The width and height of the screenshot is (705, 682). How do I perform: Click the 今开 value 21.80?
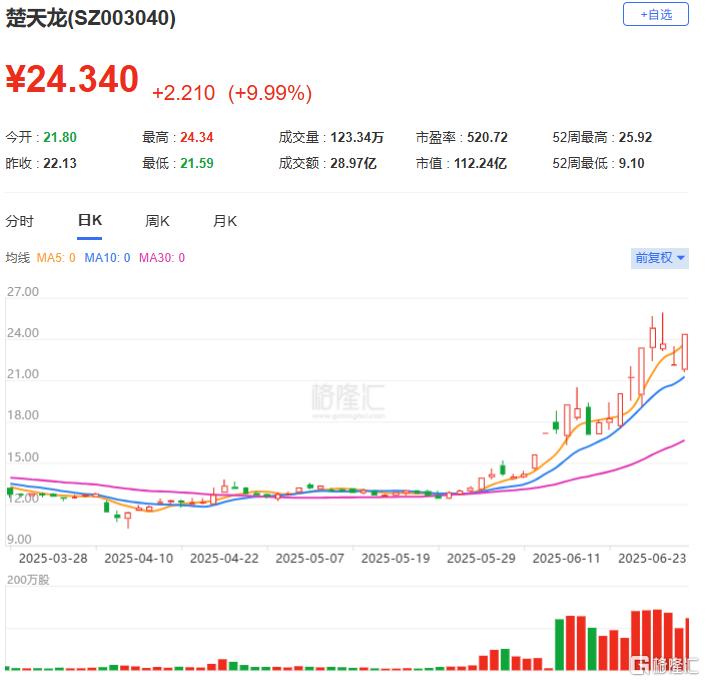click(60, 137)
